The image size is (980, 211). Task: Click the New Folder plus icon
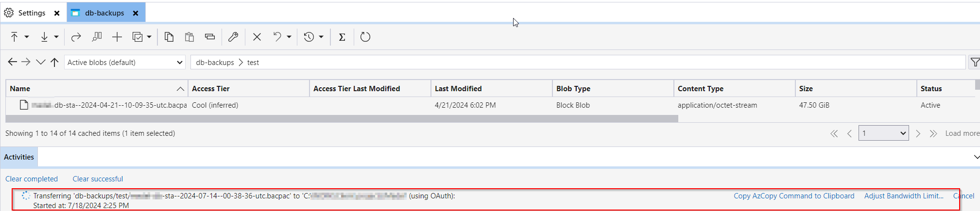(117, 37)
